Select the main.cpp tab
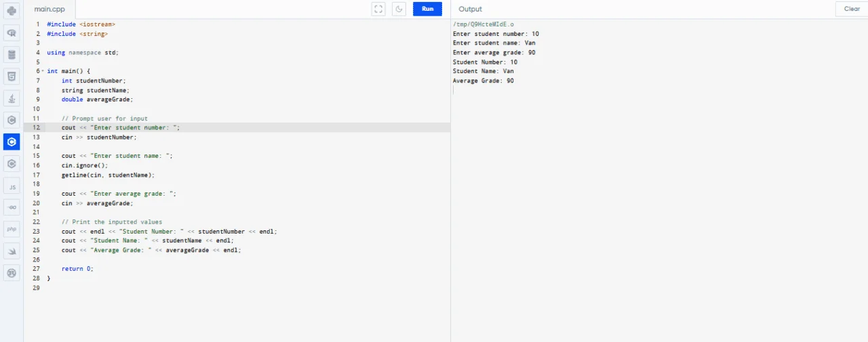The image size is (868, 342). [50, 9]
